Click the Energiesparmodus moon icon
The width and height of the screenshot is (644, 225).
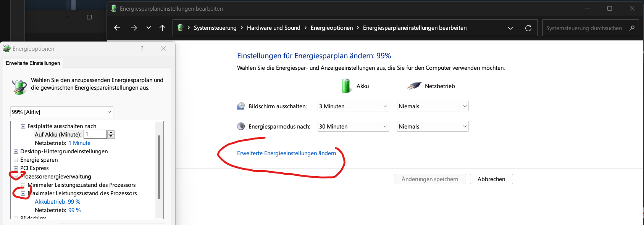coord(241,126)
